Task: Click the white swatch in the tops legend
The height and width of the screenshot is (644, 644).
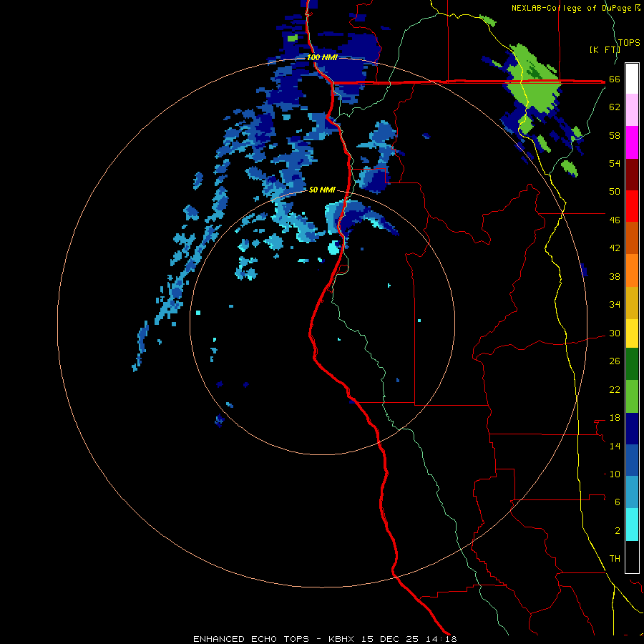Action: click(632, 79)
